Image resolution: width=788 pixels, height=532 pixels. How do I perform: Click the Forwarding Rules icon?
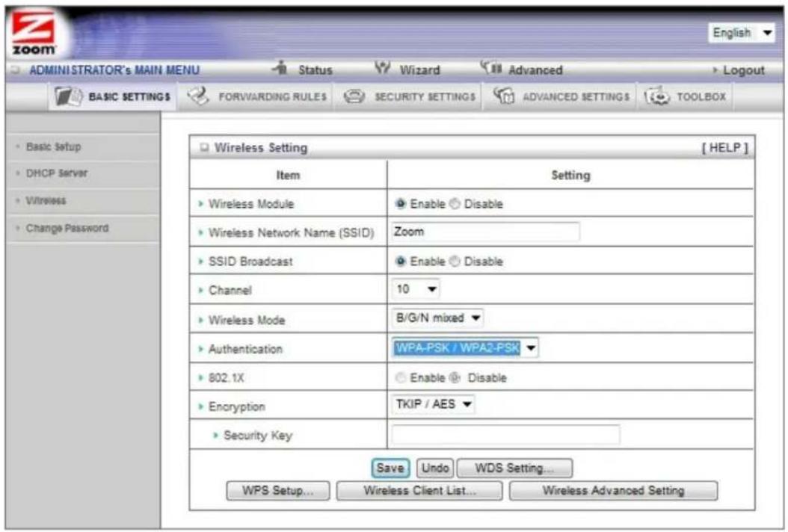coord(197,96)
